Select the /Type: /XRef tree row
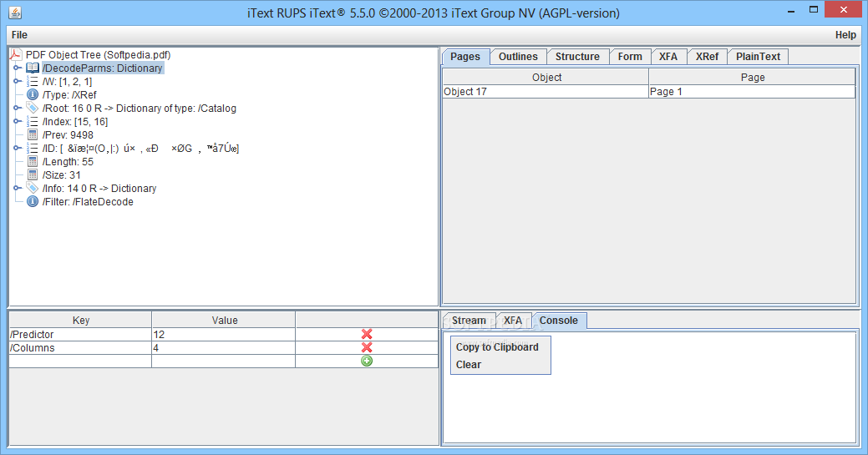868x455 pixels. click(x=69, y=94)
